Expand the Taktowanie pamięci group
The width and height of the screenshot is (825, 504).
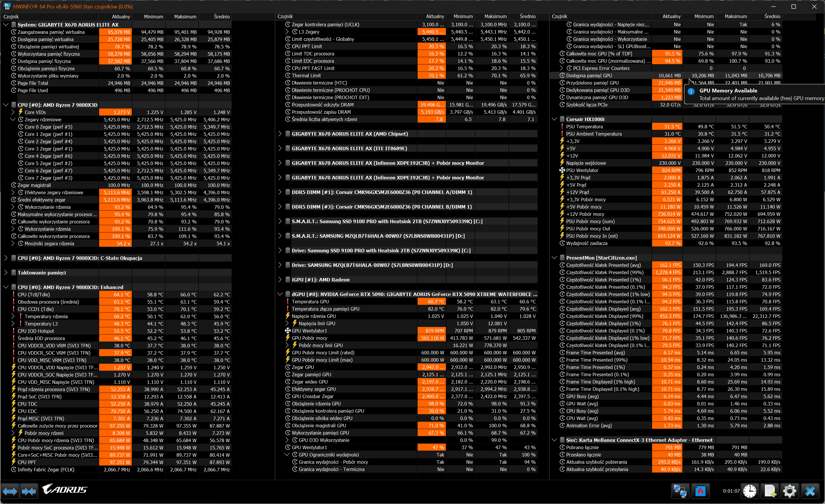pos(6,273)
